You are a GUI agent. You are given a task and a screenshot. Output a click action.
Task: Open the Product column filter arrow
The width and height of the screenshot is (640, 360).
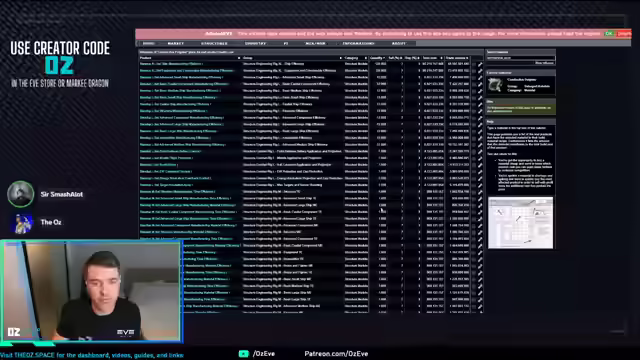coord(239,58)
